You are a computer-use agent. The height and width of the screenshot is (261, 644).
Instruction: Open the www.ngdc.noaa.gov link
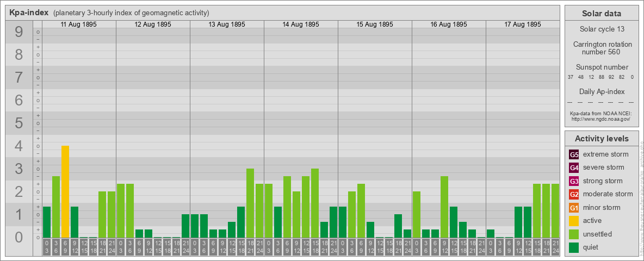pos(602,119)
